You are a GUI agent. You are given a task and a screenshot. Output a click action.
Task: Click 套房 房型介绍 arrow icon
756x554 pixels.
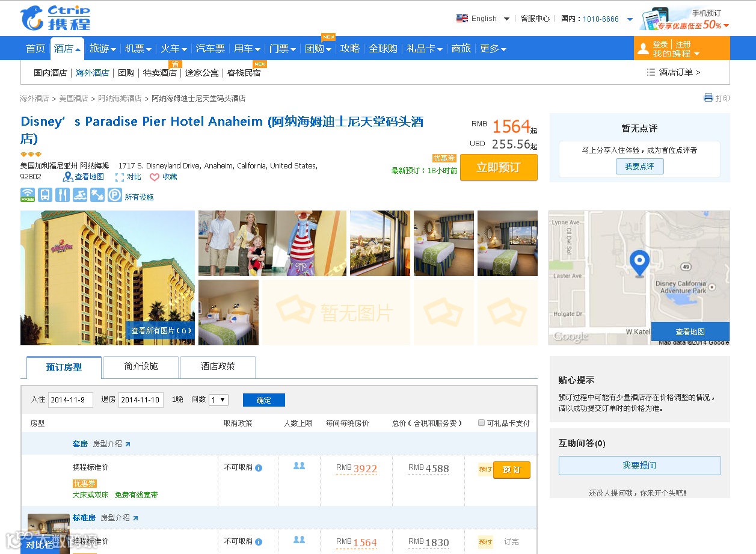pos(128,444)
